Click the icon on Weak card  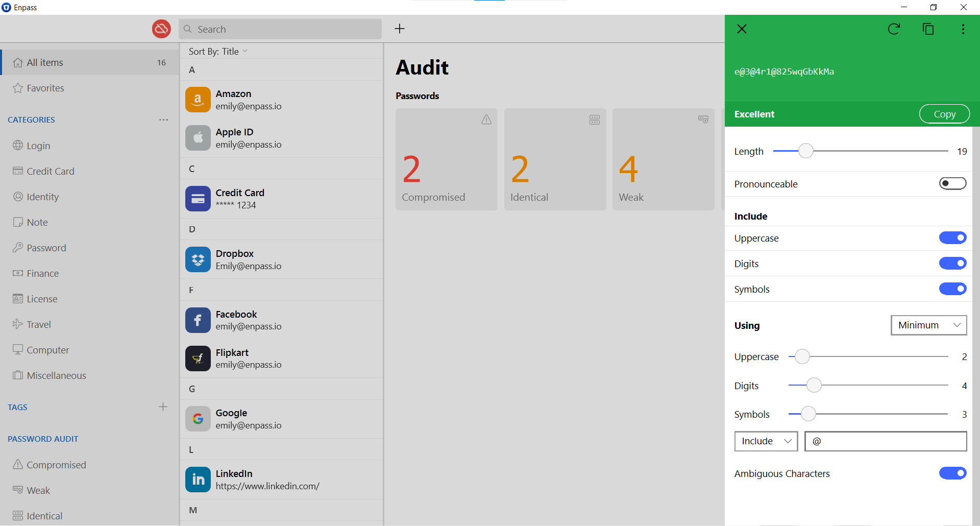click(703, 119)
